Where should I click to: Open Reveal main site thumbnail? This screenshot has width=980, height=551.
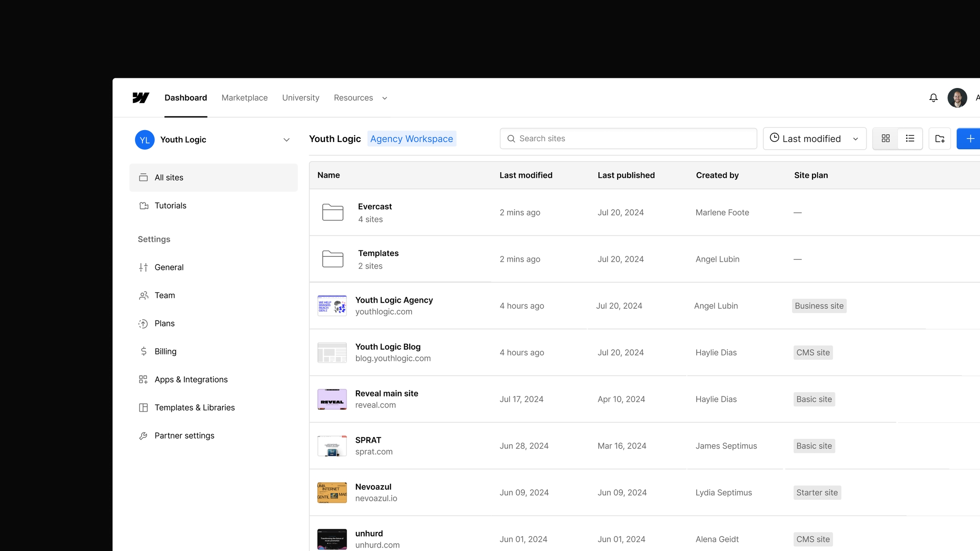(x=332, y=399)
